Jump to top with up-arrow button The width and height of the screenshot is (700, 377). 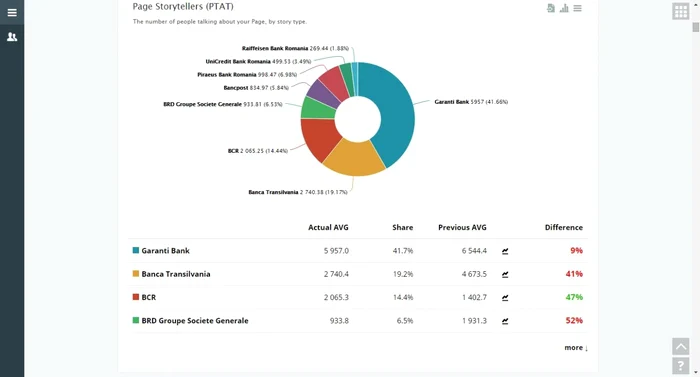[681, 346]
